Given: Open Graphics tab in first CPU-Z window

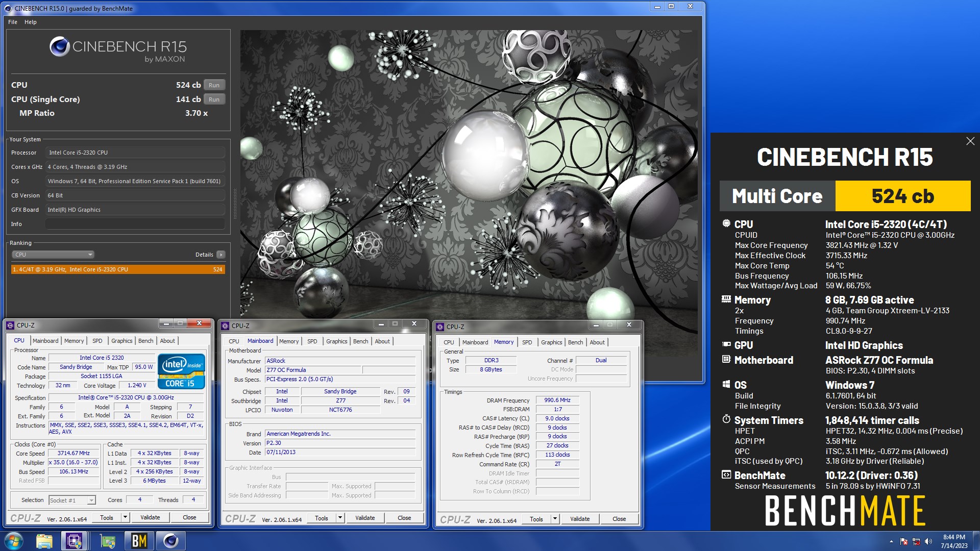Looking at the screenshot, I should pos(122,341).
